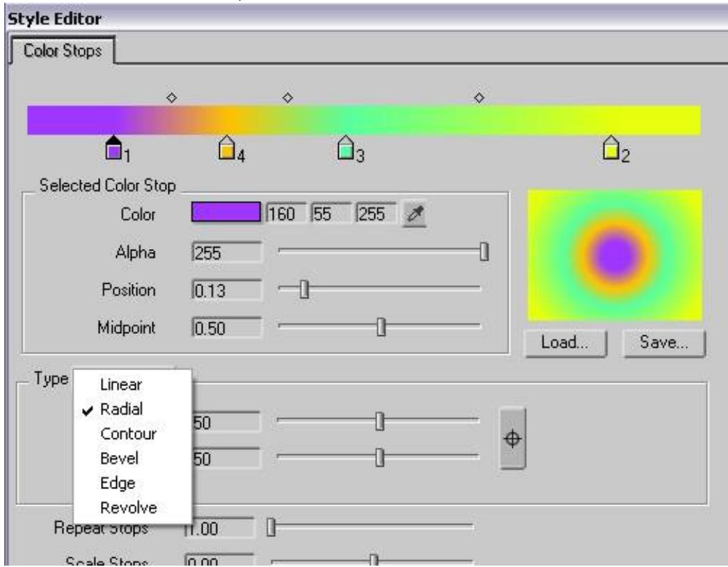
Task: Open the purple Color swatch
Action: [226, 212]
